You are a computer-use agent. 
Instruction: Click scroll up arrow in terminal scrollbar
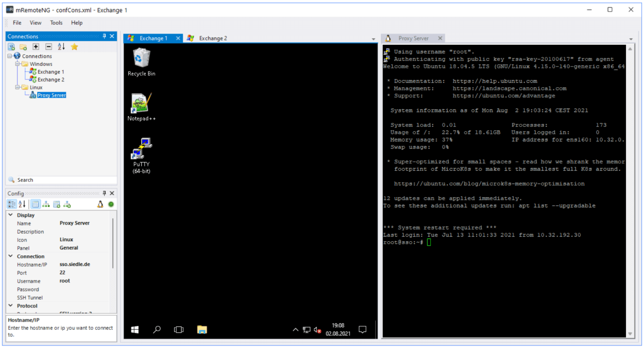629,49
